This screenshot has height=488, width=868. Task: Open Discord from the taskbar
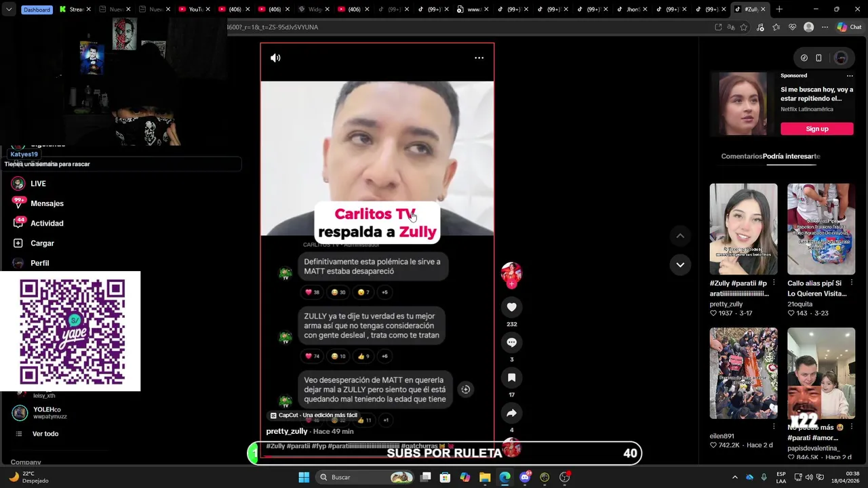point(525,477)
